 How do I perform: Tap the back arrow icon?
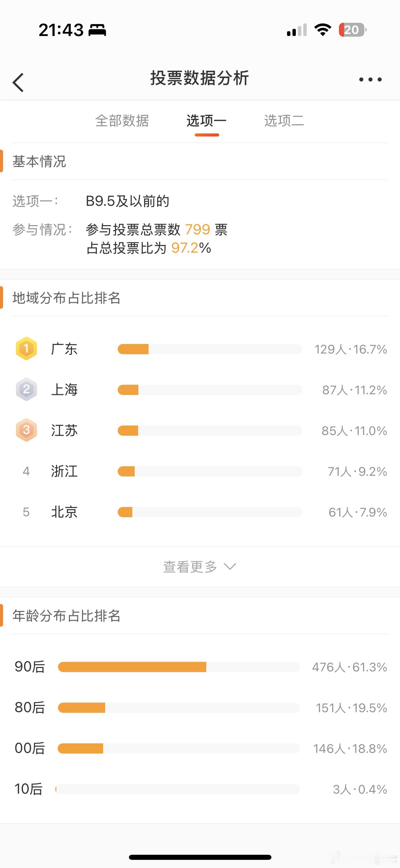[18, 82]
